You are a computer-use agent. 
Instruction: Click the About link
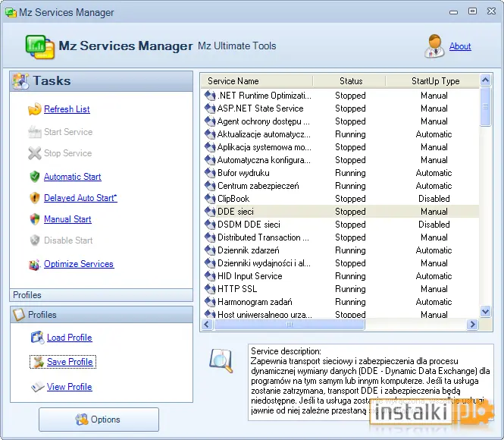tap(460, 46)
